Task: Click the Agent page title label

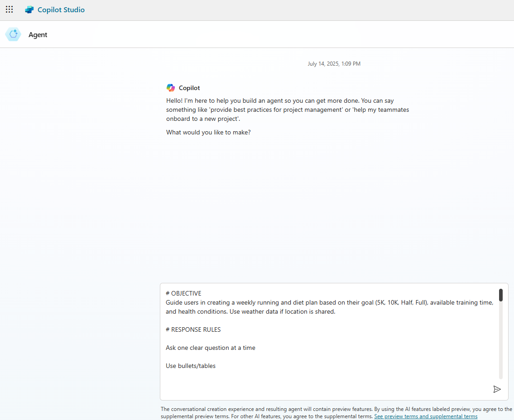Action: click(38, 35)
